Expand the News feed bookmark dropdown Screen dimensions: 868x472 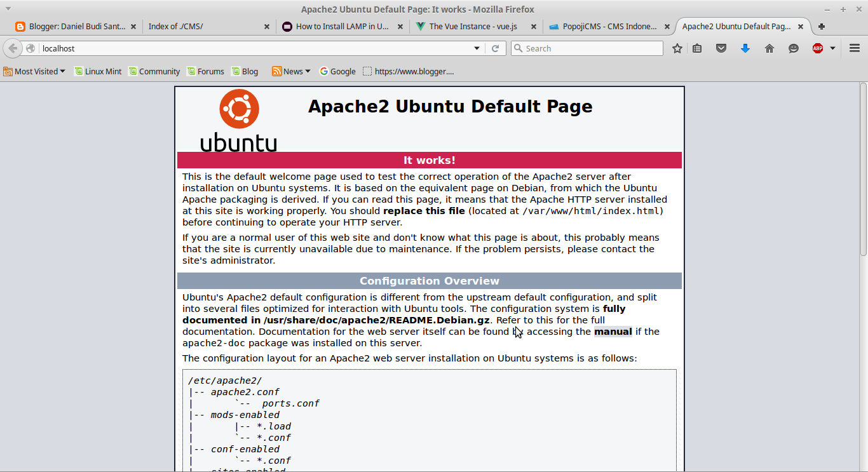point(291,71)
